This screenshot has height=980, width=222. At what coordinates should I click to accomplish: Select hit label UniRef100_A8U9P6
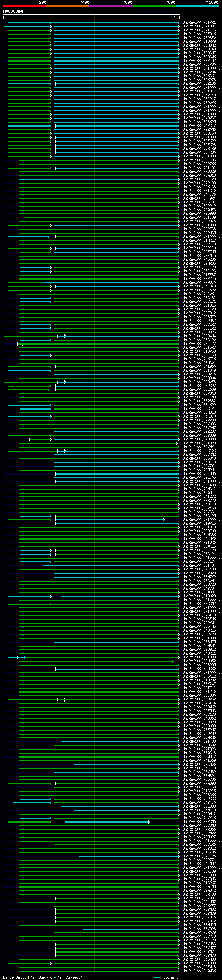(199, 332)
